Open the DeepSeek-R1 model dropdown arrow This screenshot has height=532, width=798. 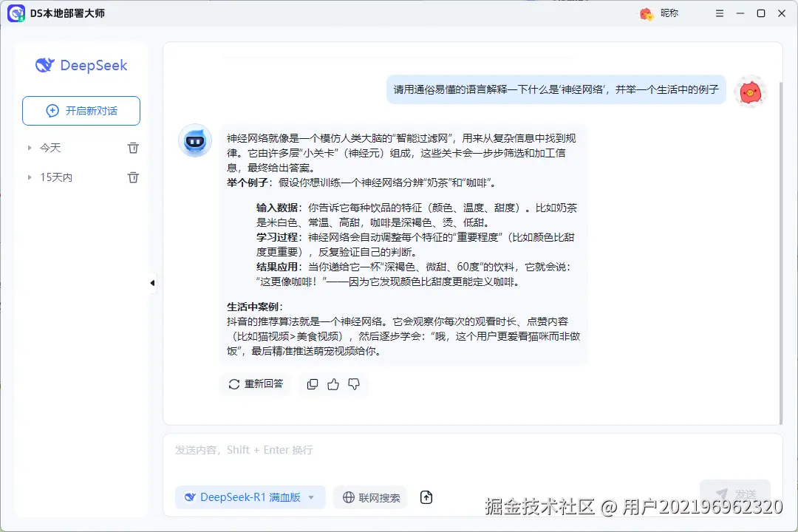click(311, 497)
